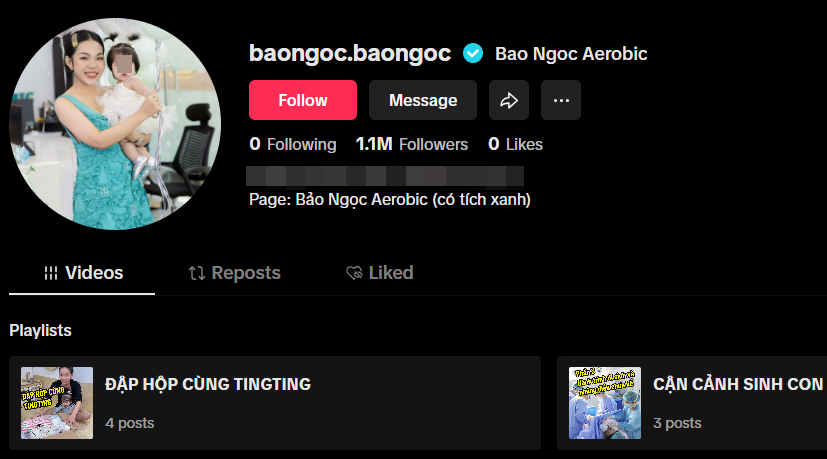The height and width of the screenshot is (459, 827).
Task: Open the profile avatar photo
Action: click(x=116, y=124)
